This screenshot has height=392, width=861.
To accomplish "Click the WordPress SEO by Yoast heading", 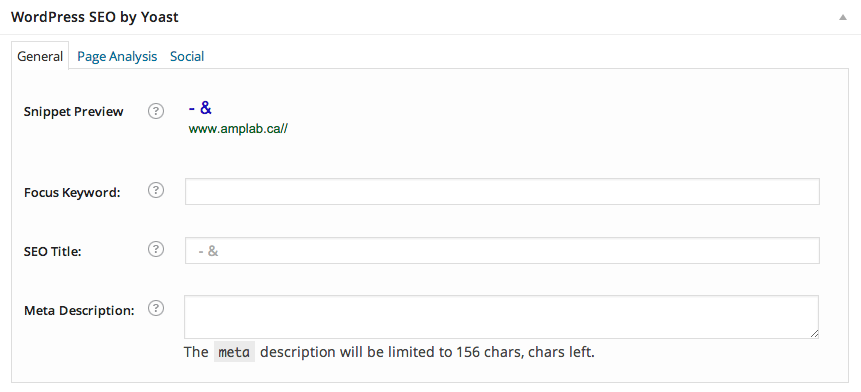I will click(94, 17).
